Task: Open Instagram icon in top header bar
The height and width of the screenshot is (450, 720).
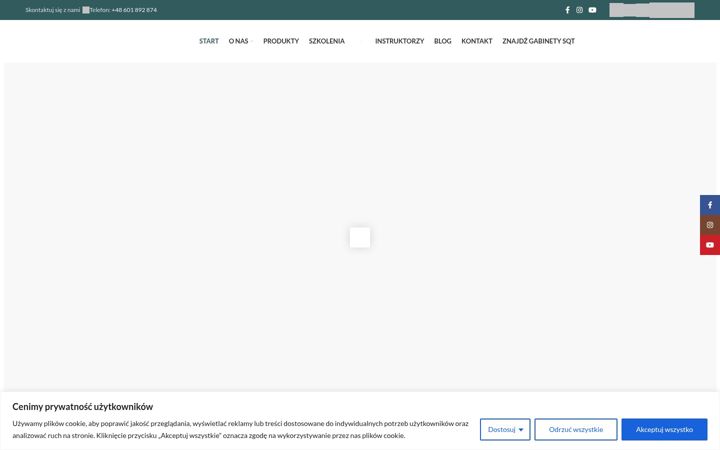Action: (579, 10)
